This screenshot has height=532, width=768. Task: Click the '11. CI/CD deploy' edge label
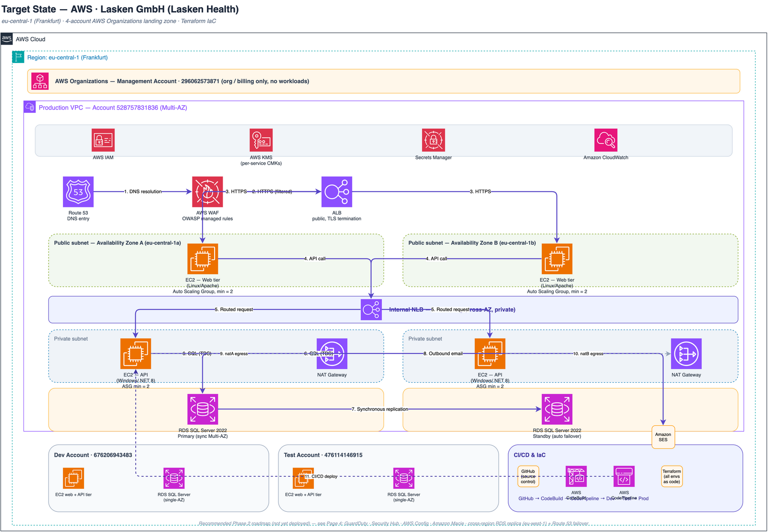[x=321, y=476]
